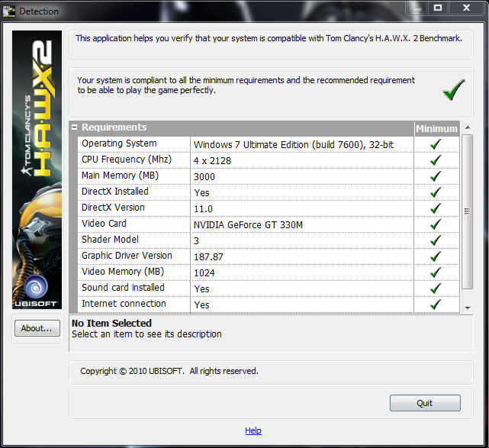Screen dimensions: 489x448
Task: Click the Copyright 2010 UBISOFT text
Action: tap(169, 371)
